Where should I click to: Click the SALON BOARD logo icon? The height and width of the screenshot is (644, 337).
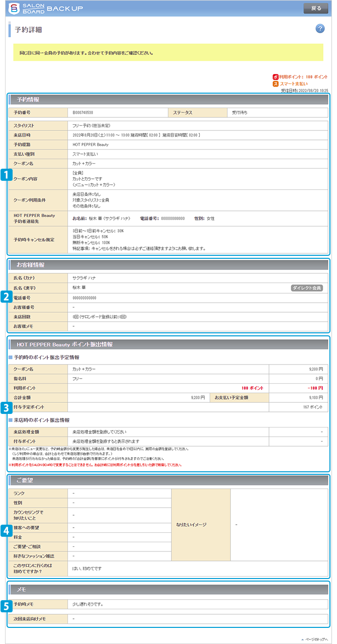13,9
